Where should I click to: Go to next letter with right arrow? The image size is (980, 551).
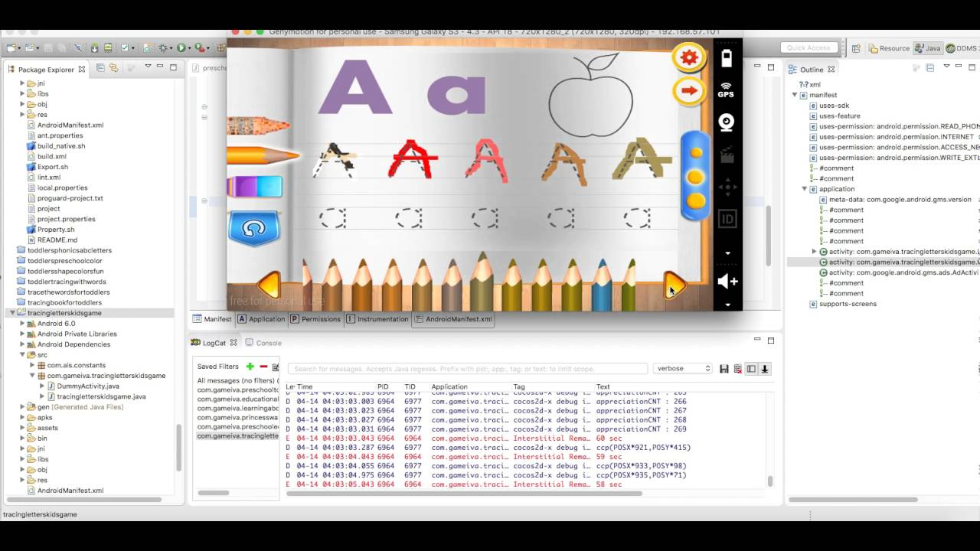pyautogui.click(x=674, y=285)
